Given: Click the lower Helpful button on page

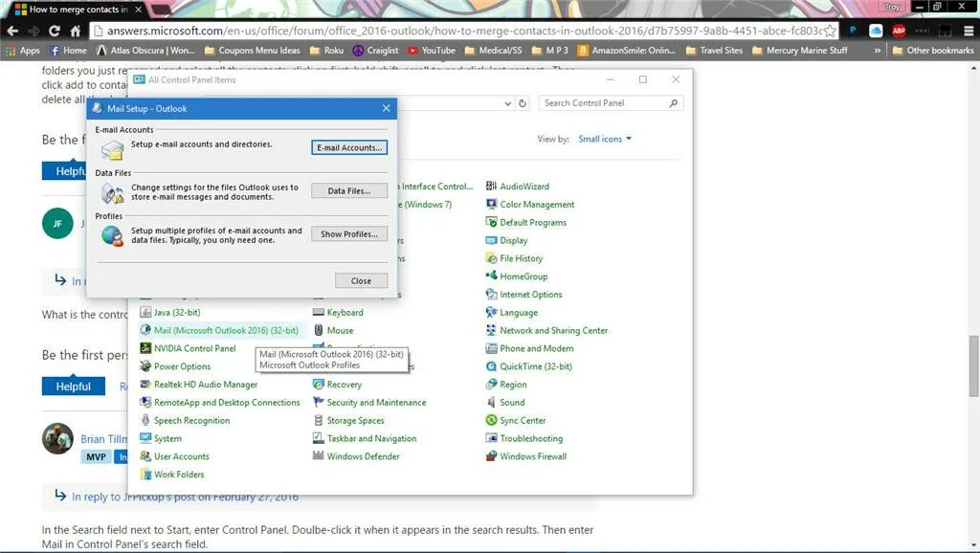Looking at the screenshot, I should (x=73, y=387).
